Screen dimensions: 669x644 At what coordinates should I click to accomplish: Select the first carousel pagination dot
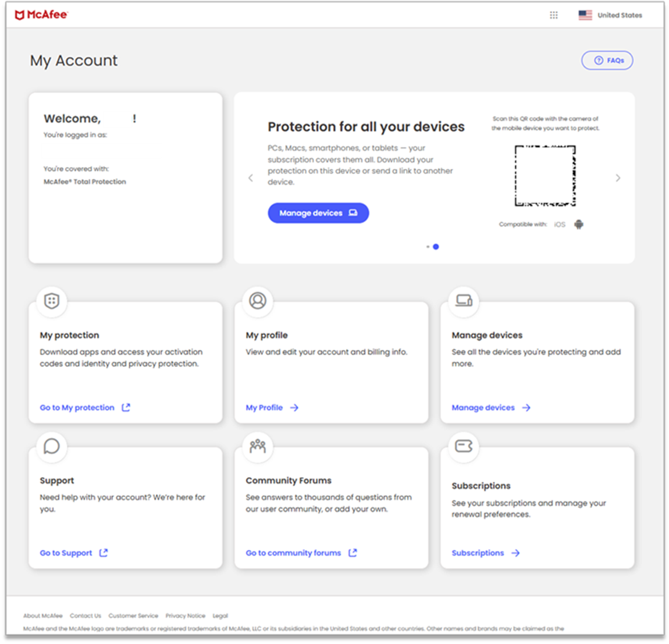428,247
